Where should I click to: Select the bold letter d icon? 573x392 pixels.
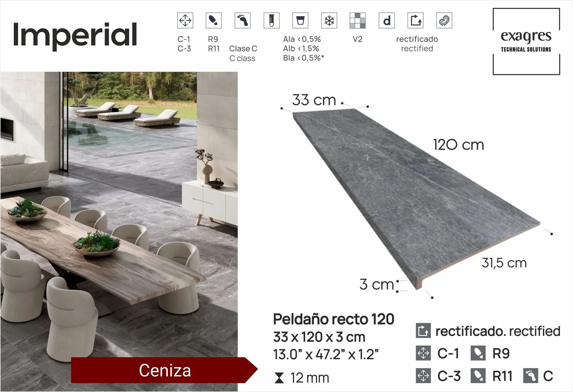pos(387,21)
